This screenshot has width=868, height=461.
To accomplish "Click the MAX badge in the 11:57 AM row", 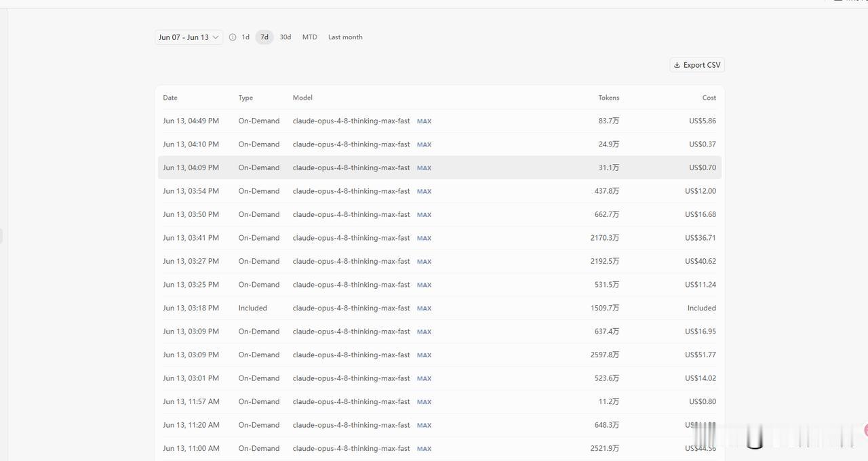I will point(424,402).
